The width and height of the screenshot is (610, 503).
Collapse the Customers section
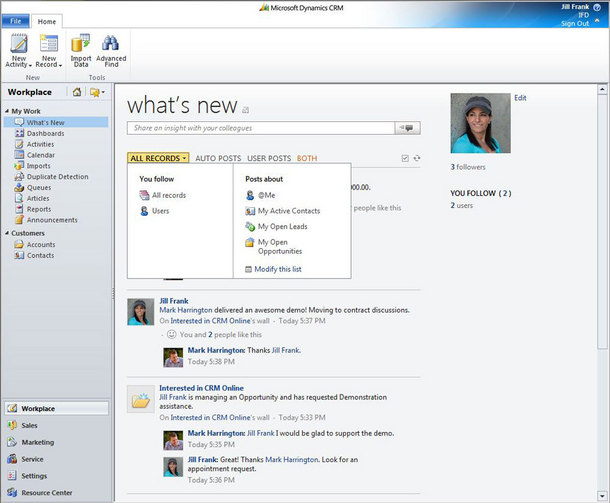tap(7, 233)
